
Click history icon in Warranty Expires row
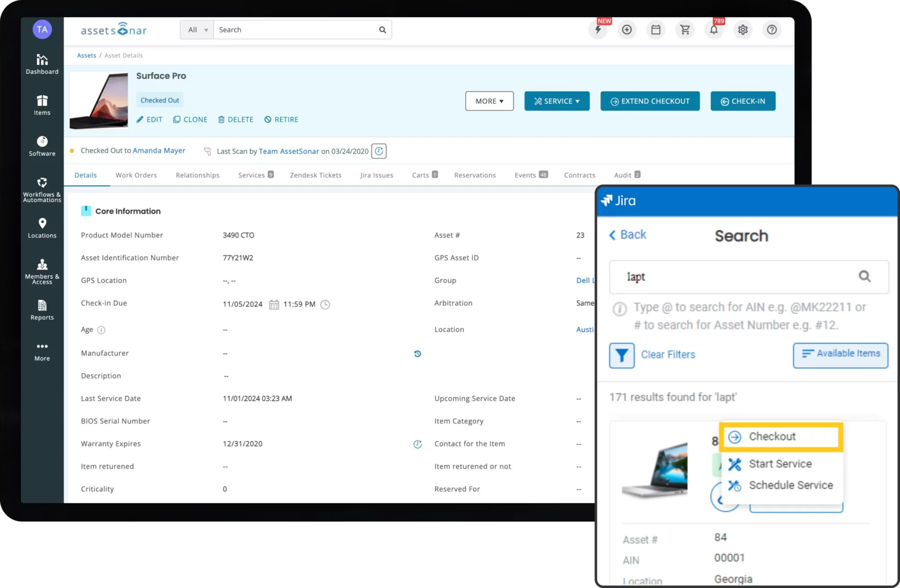(417, 444)
